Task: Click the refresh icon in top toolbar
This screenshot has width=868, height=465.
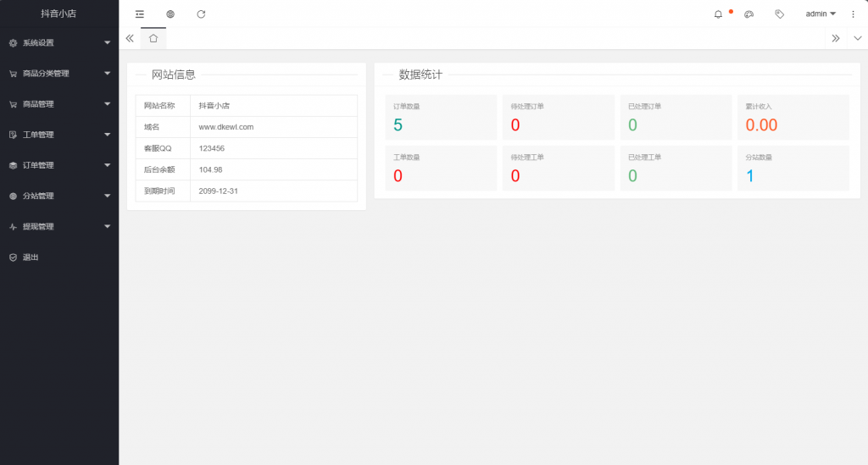Action: point(201,14)
